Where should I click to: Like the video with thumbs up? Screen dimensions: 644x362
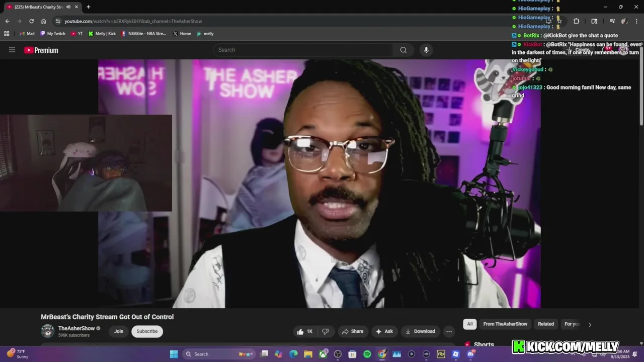click(x=305, y=331)
